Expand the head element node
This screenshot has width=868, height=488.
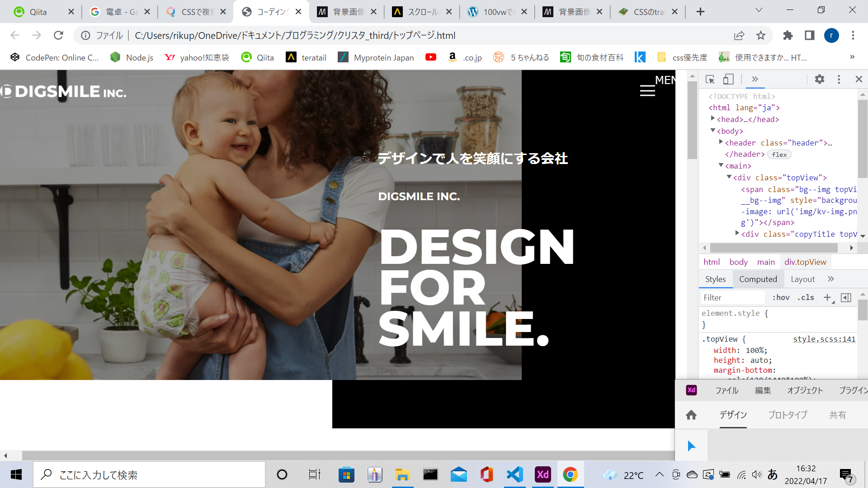[x=713, y=118]
